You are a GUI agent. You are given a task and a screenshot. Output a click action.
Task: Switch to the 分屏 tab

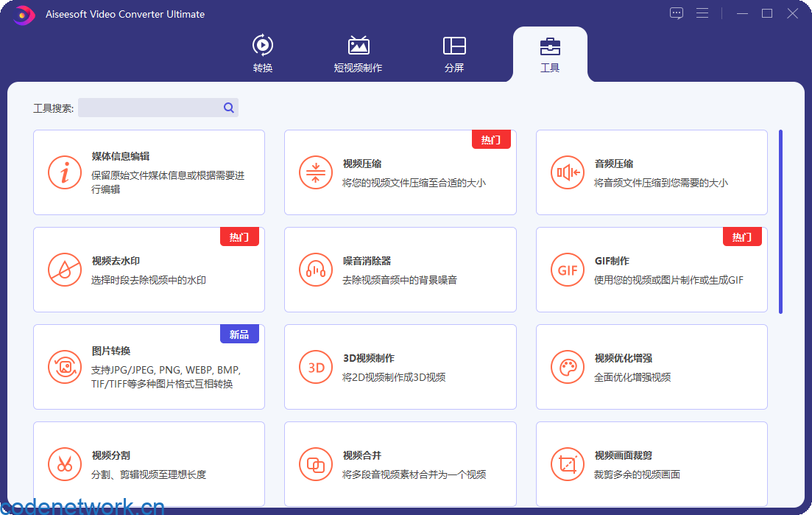tap(454, 53)
